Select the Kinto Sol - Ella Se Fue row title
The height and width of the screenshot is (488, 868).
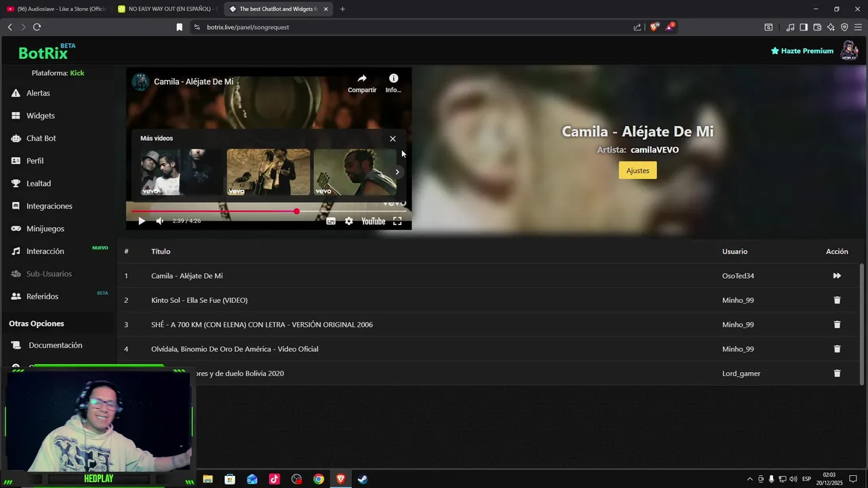coord(199,300)
